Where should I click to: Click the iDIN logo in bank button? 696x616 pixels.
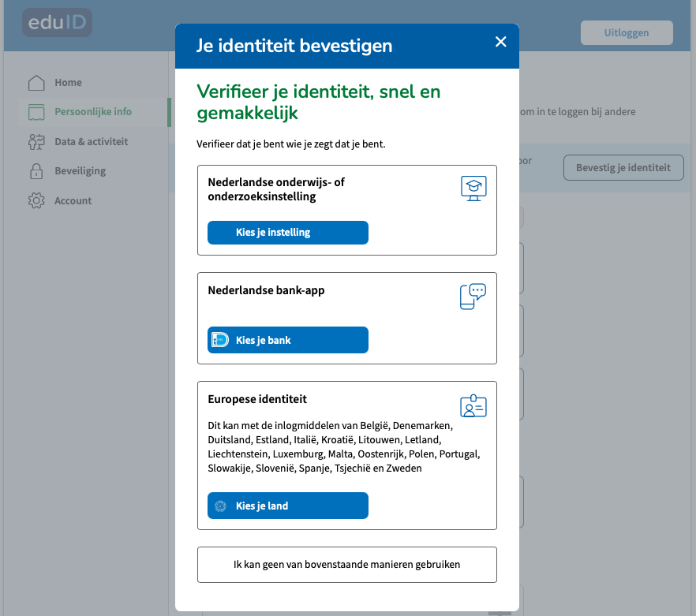coord(220,340)
